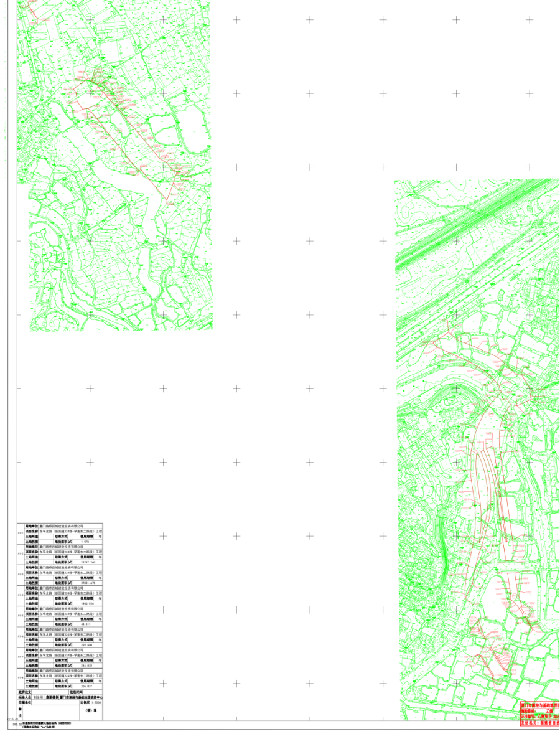
Task: Click the 备注 remarks cell in table
Action: pyautogui.click(x=21, y=712)
